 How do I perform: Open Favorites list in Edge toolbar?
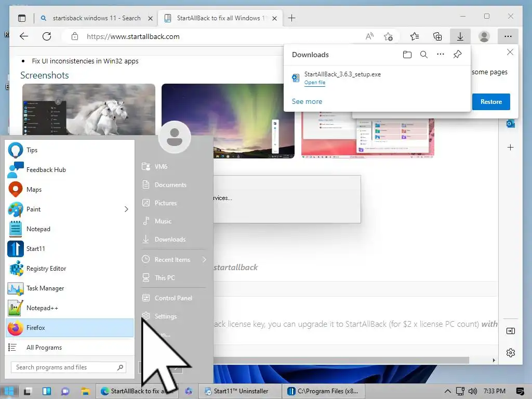pos(415,36)
